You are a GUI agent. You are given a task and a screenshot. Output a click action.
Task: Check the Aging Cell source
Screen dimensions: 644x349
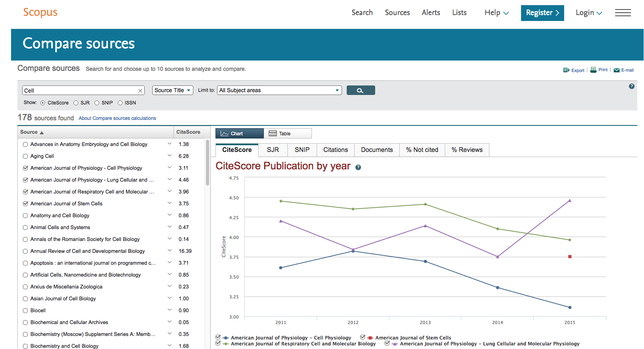tap(25, 156)
